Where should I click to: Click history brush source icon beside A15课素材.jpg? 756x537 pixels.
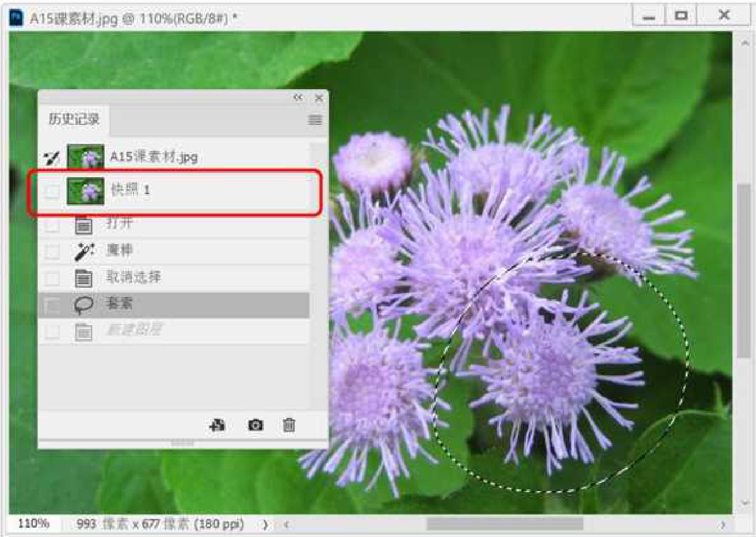pyautogui.click(x=52, y=157)
